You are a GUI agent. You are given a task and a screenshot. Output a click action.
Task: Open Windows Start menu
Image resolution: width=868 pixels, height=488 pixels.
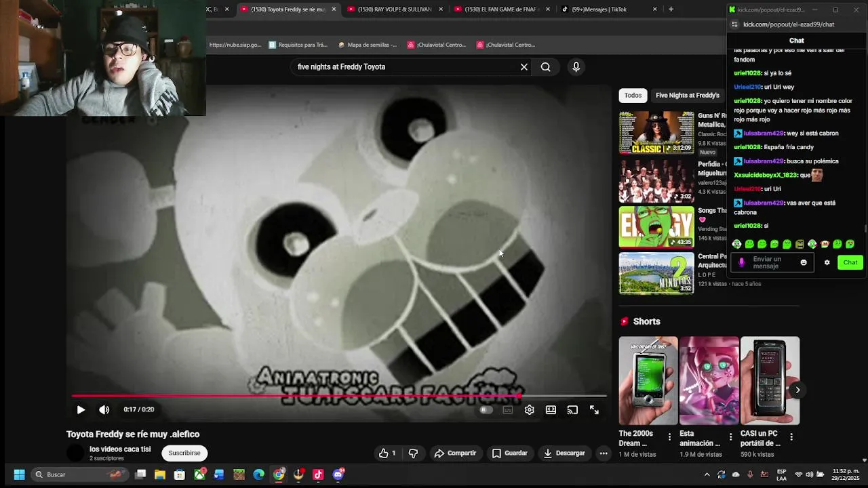coord(19,474)
